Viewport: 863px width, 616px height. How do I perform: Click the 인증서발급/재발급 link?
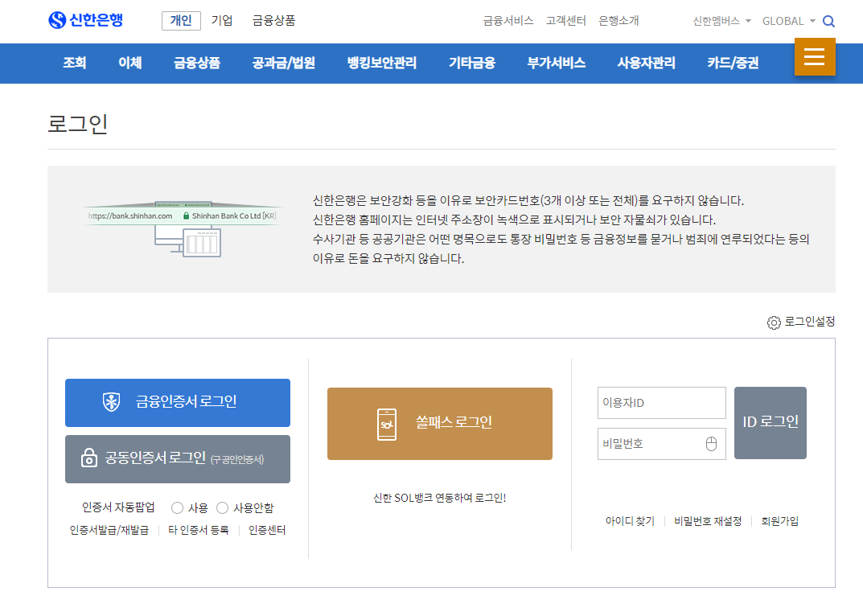(109, 530)
